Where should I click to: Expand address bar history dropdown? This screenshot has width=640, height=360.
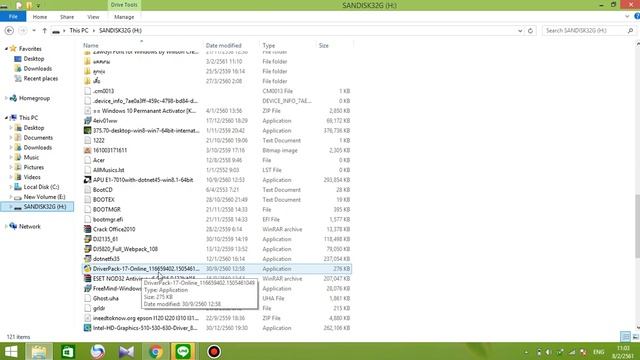[520, 31]
